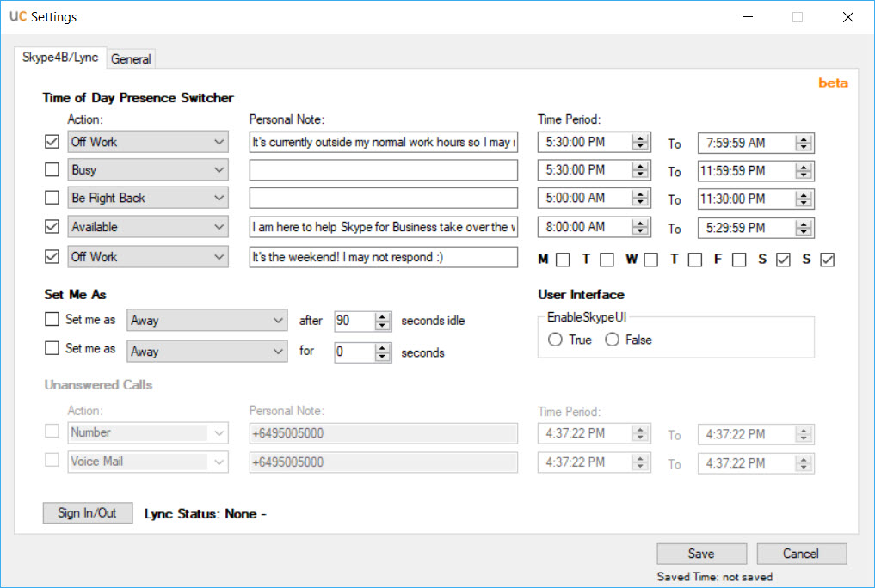Click the 8:00:00 AM start time spinner
Viewport: 875px width, 588px height.
(641, 227)
